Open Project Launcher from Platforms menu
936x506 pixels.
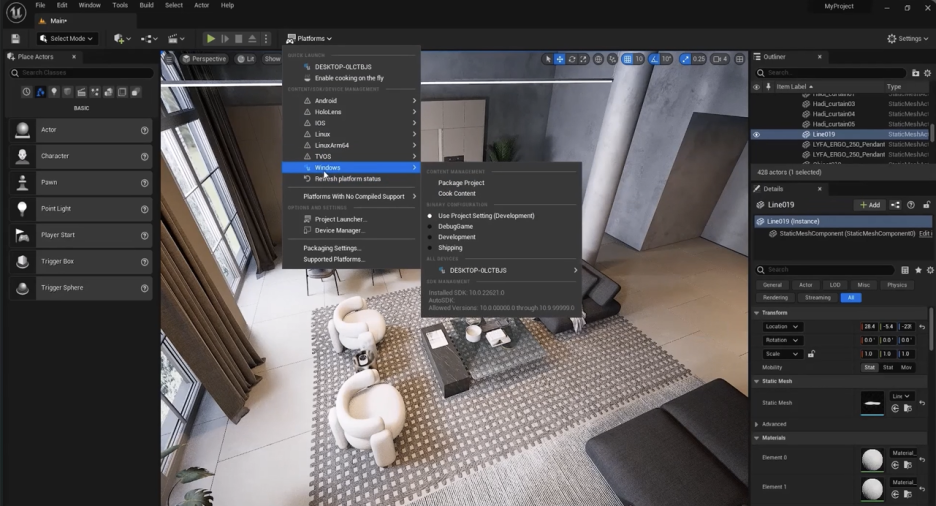click(x=340, y=220)
